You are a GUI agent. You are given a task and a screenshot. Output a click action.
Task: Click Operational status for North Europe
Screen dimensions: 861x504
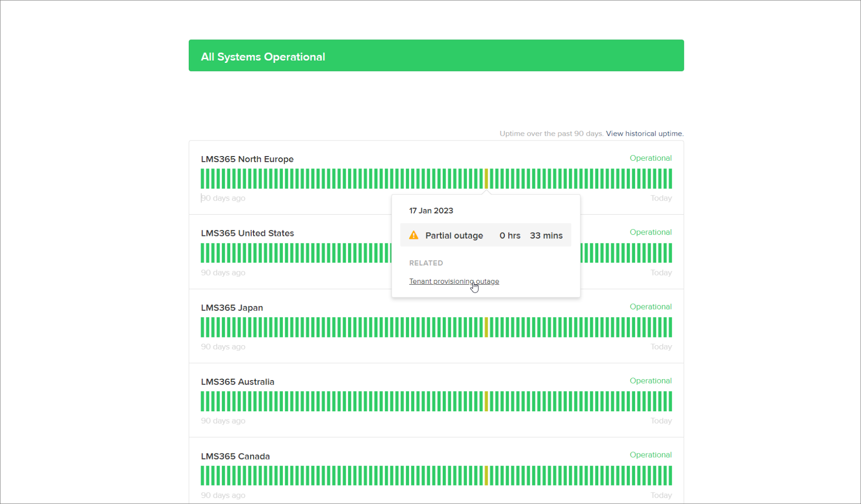pos(650,158)
